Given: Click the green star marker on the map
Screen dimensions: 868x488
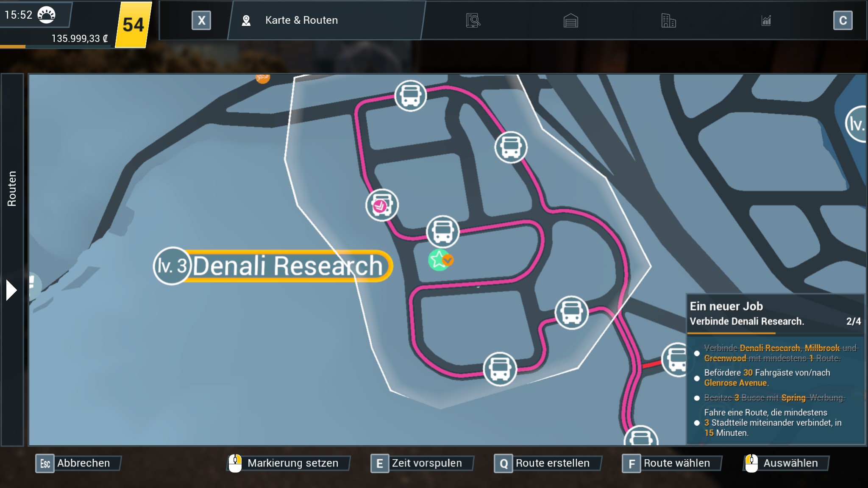Looking at the screenshot, I should tap(438, 260).
